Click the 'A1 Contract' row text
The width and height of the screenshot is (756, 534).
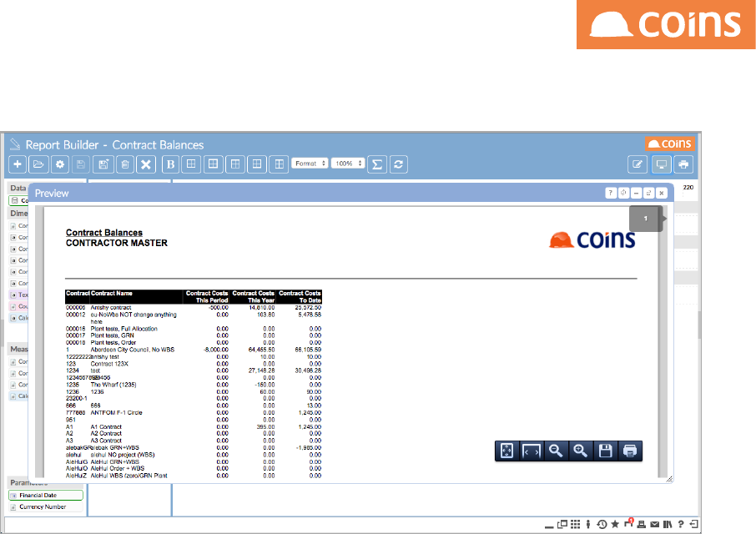tap(106, 426)
